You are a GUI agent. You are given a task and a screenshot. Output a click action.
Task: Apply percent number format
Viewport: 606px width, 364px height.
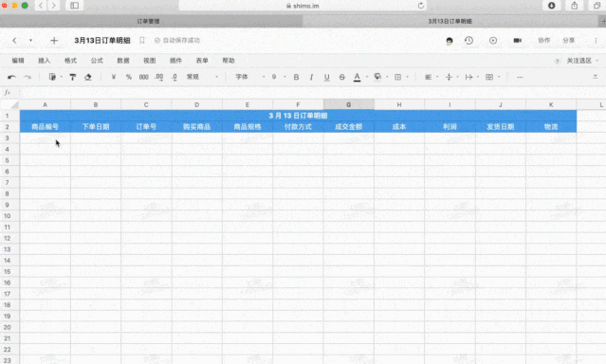[x=128, y=77]
